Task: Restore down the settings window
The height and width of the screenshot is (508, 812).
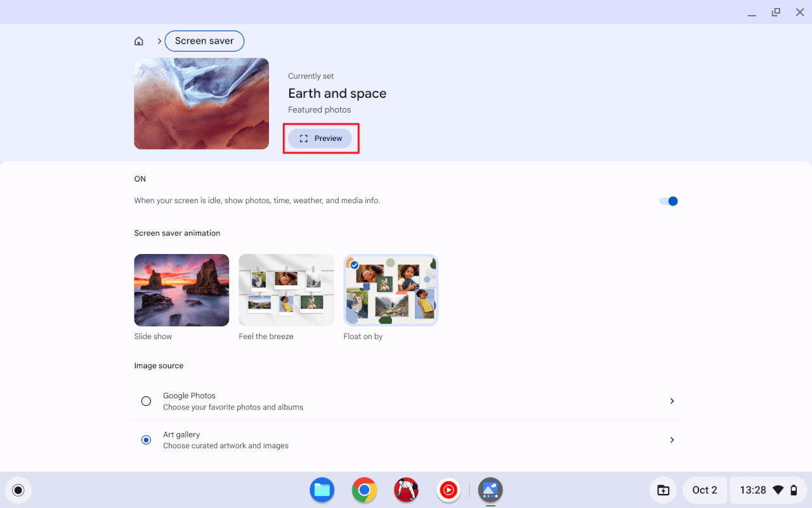Action: click(776, 13)
